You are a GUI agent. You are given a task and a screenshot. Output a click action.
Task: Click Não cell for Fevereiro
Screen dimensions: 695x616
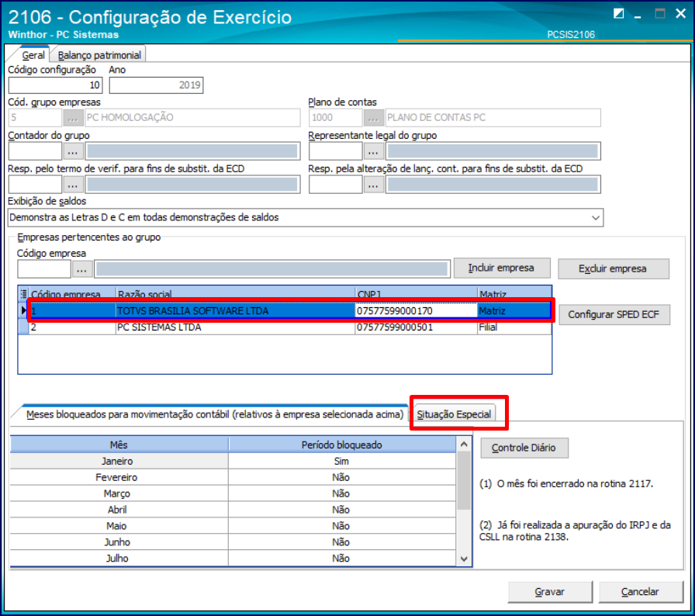coord(342,477)
